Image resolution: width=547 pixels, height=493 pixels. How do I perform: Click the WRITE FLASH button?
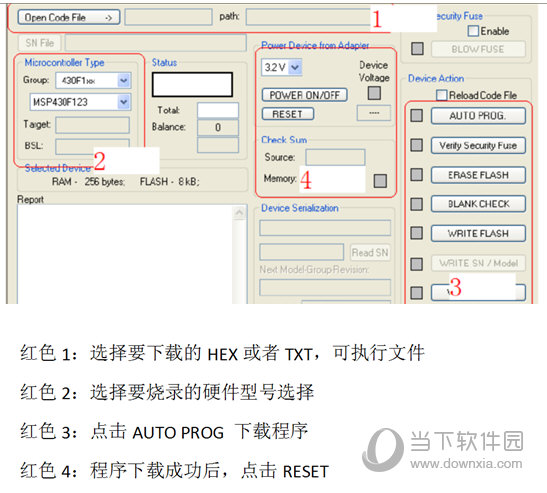[x=478, y=234]
